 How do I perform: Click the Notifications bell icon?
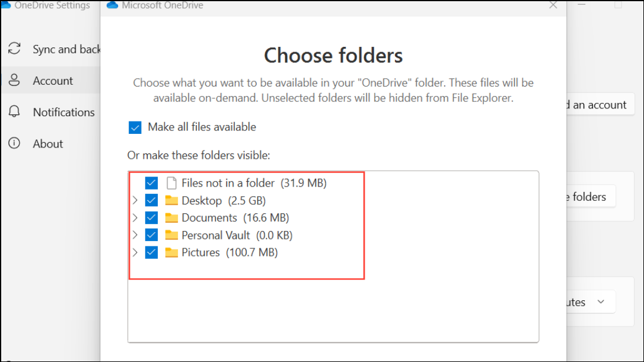[14, 112]
